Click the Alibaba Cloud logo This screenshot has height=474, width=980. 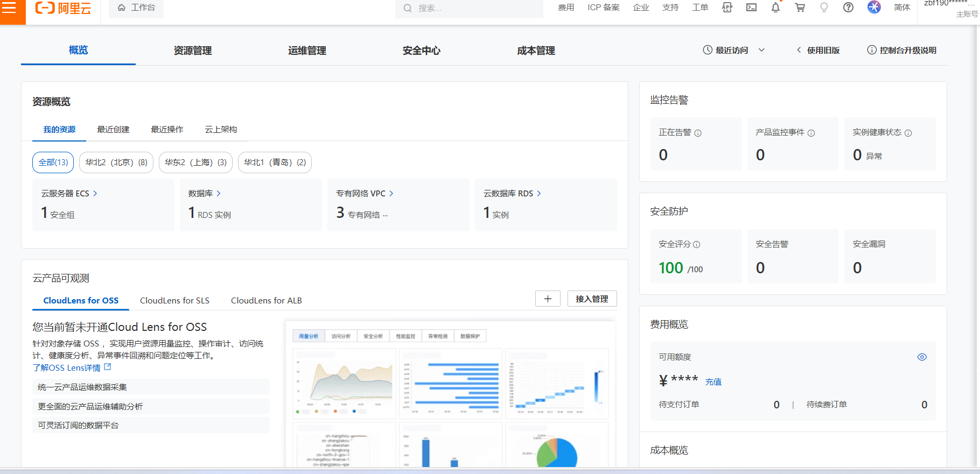[x=63, y=8]
